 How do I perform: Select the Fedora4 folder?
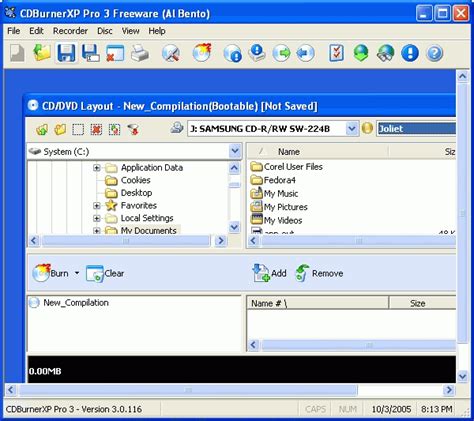click(x=273, y=180)
